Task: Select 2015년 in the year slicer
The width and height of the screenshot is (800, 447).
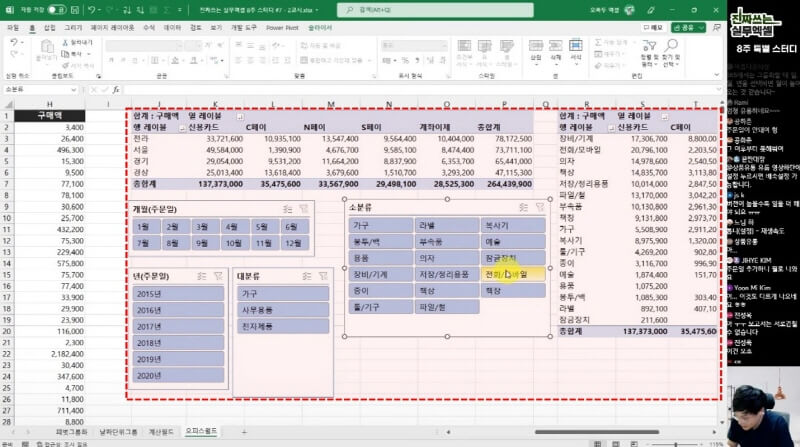Action: [178, 293]
